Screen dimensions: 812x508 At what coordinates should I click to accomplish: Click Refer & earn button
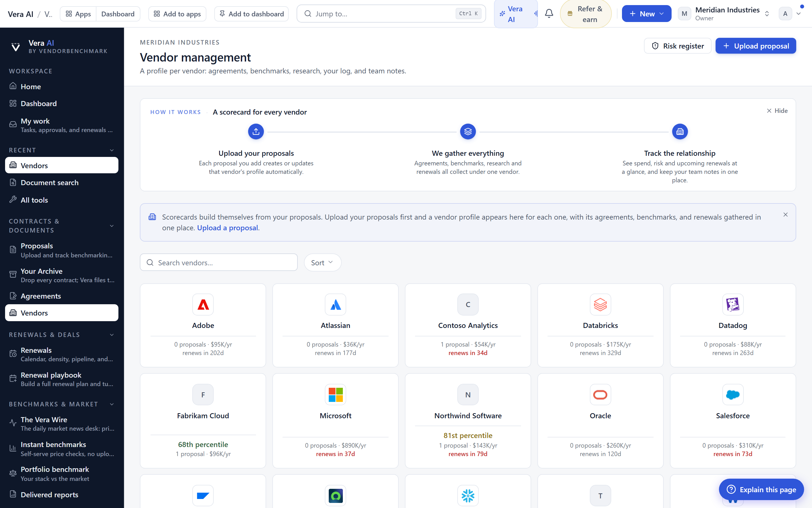coord(586,14)
